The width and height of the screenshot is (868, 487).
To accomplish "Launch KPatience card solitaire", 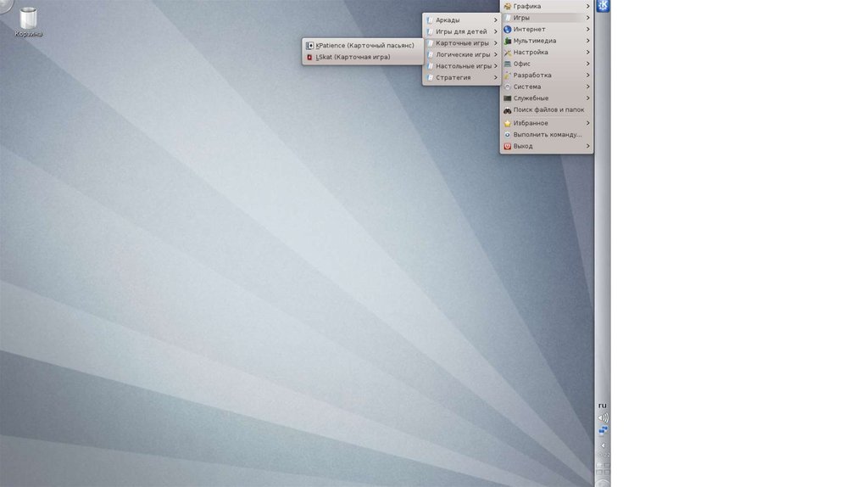I will point(364,45).
